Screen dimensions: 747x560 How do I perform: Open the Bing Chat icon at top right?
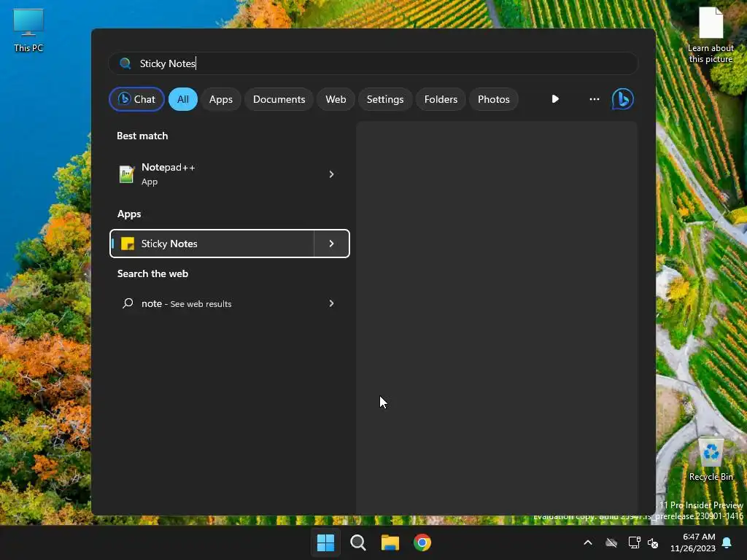pos(622,99)
